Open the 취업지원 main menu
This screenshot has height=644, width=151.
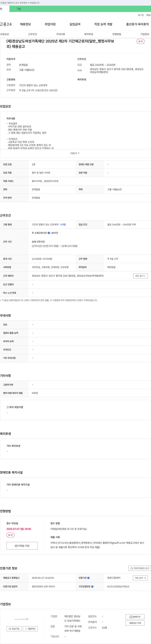click(50, 24)
